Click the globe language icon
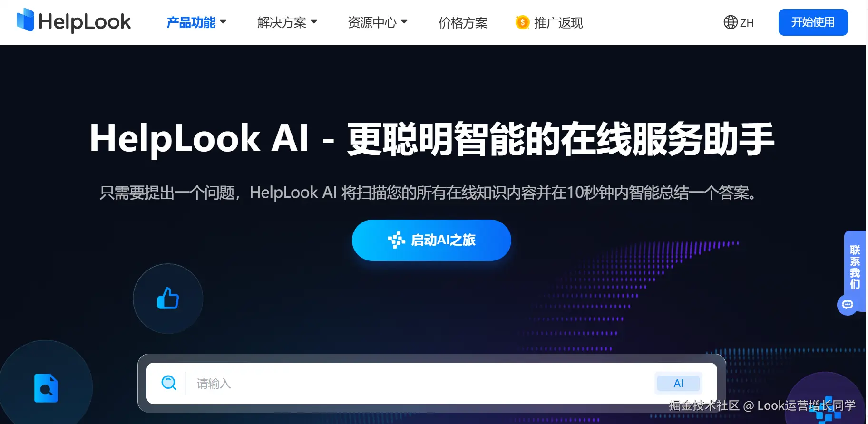The height and width of the screenshot is (424, 868). [730, 22]
